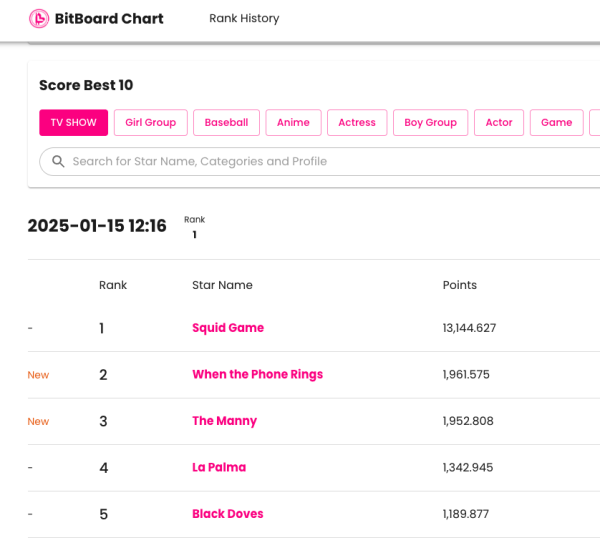Open When the Phone Rings link
This screenshot has width=600, height=543.
pyautogui.click(x=257, y=375)
